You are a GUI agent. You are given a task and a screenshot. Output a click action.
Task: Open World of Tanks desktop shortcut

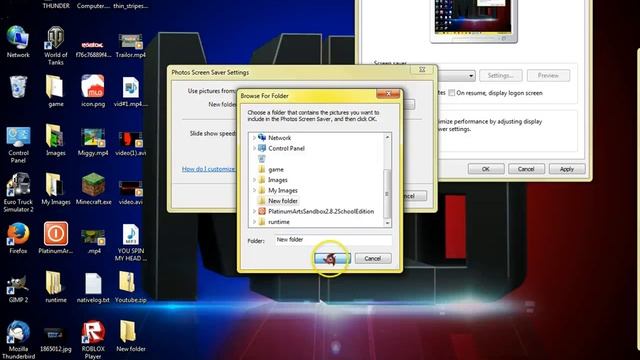56,45
